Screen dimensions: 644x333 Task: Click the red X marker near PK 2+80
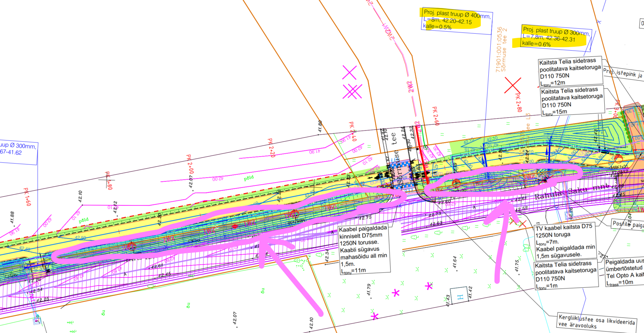point(513,85)
